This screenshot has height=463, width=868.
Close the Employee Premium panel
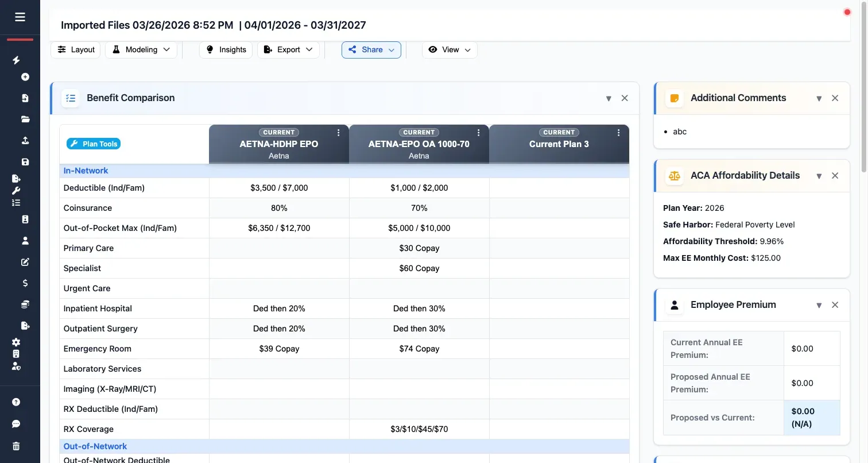[x=835, y=305]
